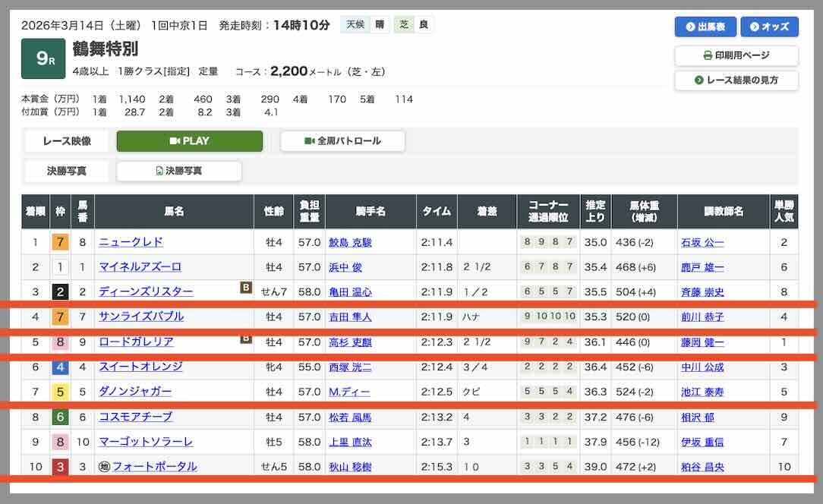
Task: Click the blue frame 4 badge
Action: coord(60,367)
